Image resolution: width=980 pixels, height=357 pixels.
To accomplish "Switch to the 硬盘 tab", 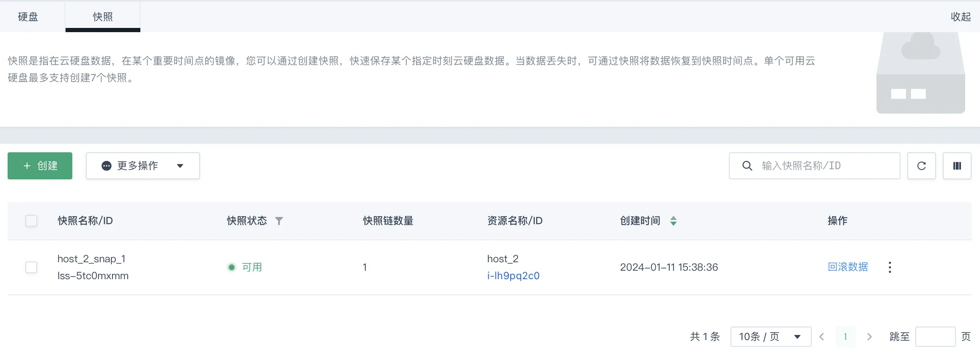I will (28, 17).
